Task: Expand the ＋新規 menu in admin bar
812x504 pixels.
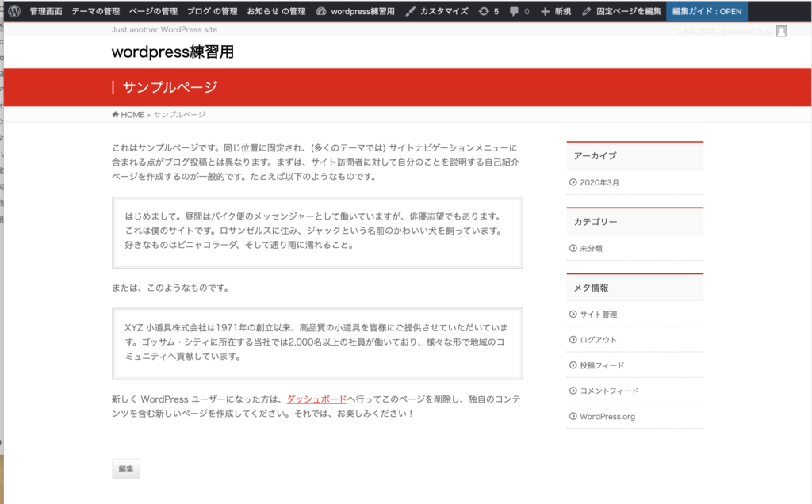Action: (556, 11)
